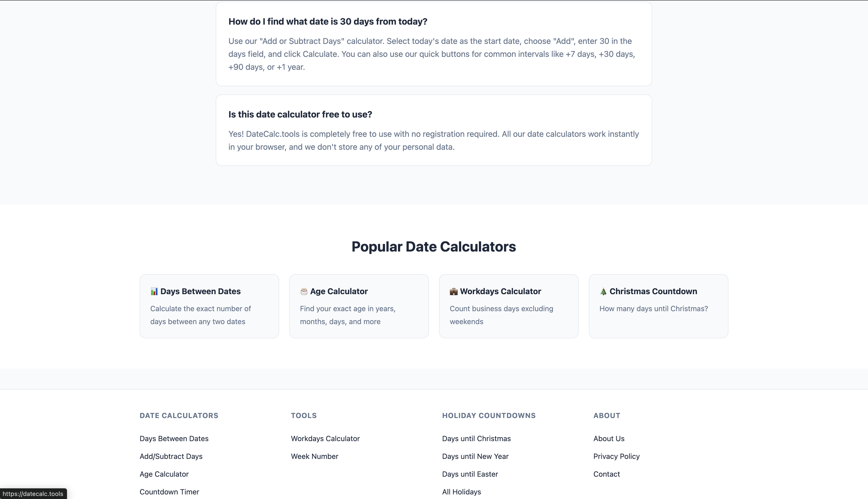Viewport: 868px width, 499px height.
Task: View the Days until Easter countdown
Action: [470, 474]
